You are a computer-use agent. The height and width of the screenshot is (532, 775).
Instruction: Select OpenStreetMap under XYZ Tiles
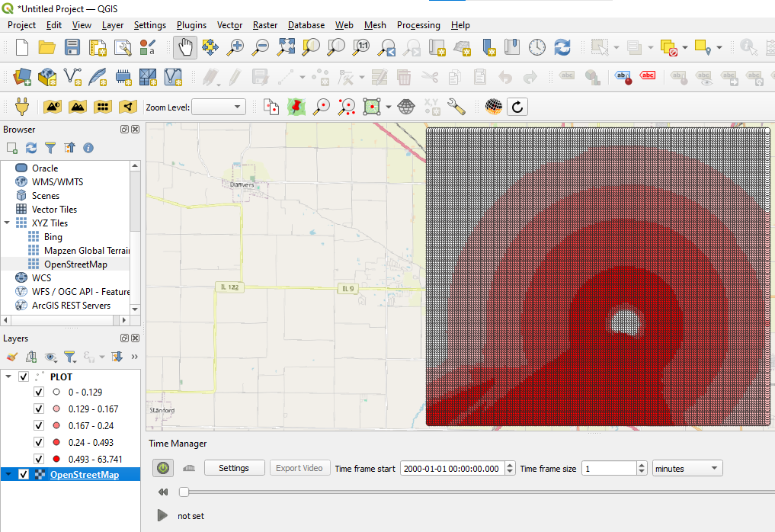coord(75,264)
